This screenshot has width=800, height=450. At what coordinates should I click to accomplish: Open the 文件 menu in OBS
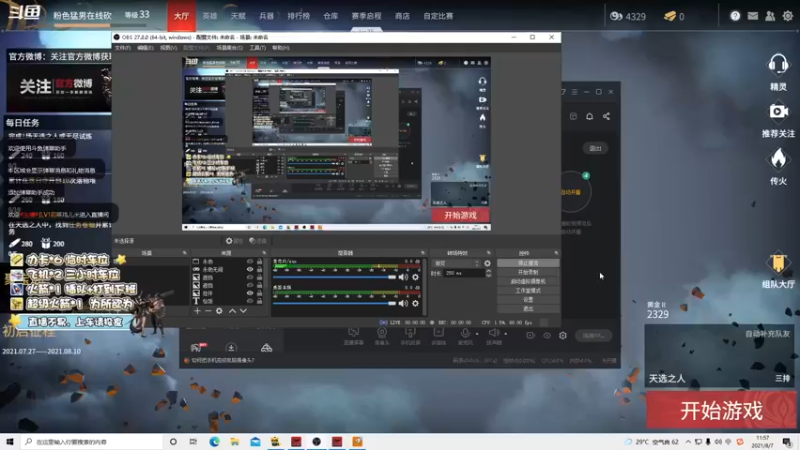click(122, 47)
